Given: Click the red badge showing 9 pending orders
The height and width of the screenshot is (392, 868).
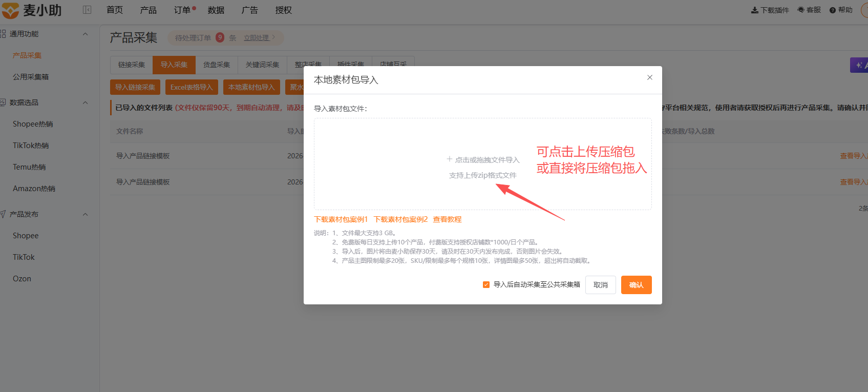Looking at the screenshot, I should pyautogui.click(x=220, y=37).
